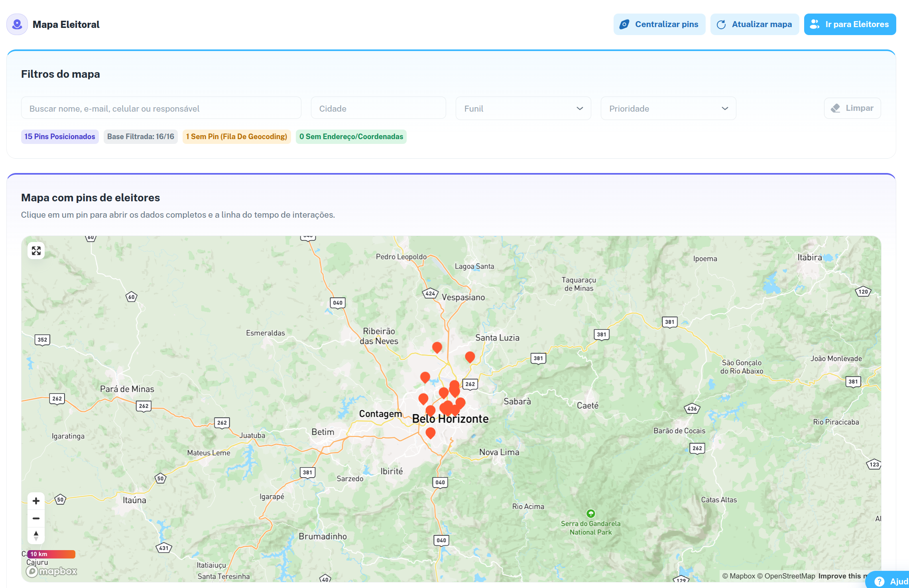This screenshot has height=588, width=909.
Task: Click the Atualizar mapa button
Action: [x=754, y=24]
